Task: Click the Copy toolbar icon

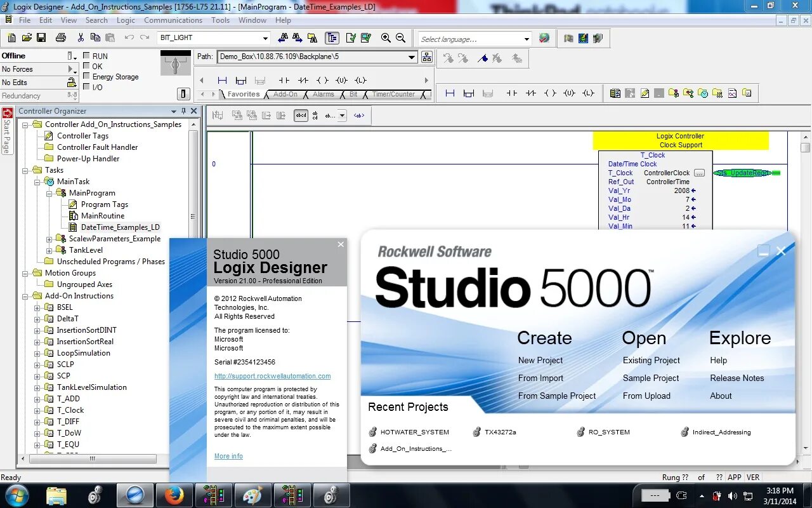Action: coord(96,38)
